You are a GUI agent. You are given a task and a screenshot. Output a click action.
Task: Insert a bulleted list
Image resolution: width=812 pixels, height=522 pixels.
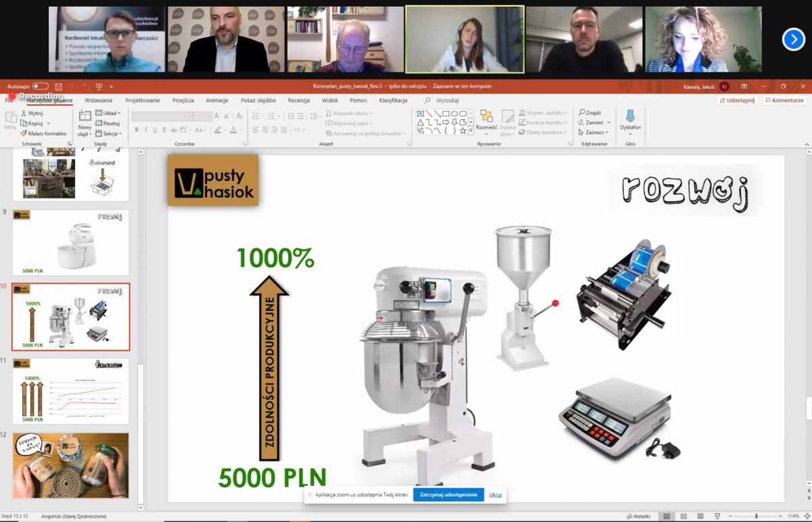coord(255,116)
